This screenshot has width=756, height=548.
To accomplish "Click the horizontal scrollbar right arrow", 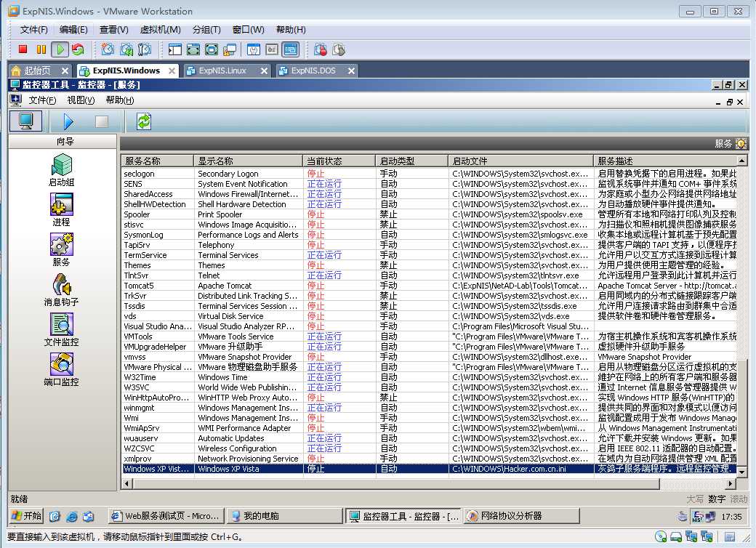I will [731, 483].
